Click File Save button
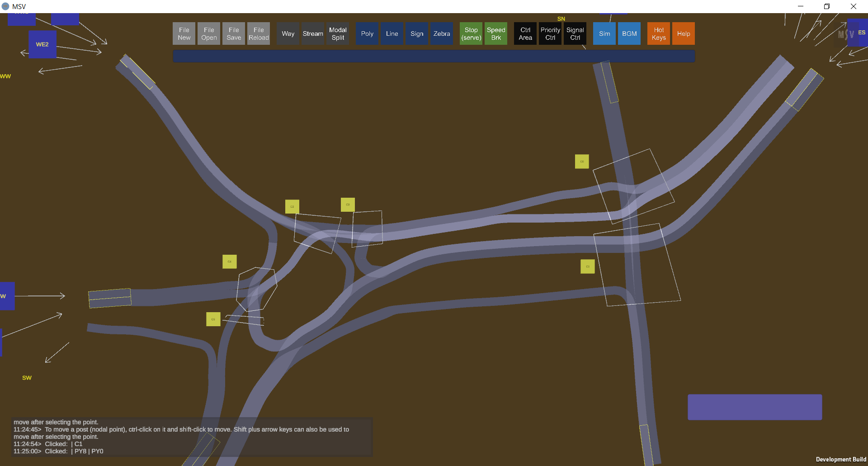868x466 pixels. 234,33
